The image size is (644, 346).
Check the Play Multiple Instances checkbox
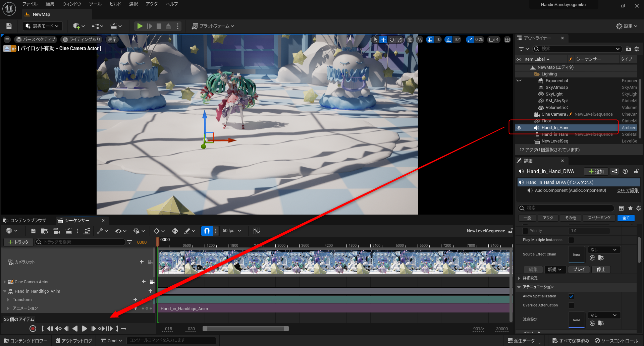click(x=571, y=240)
